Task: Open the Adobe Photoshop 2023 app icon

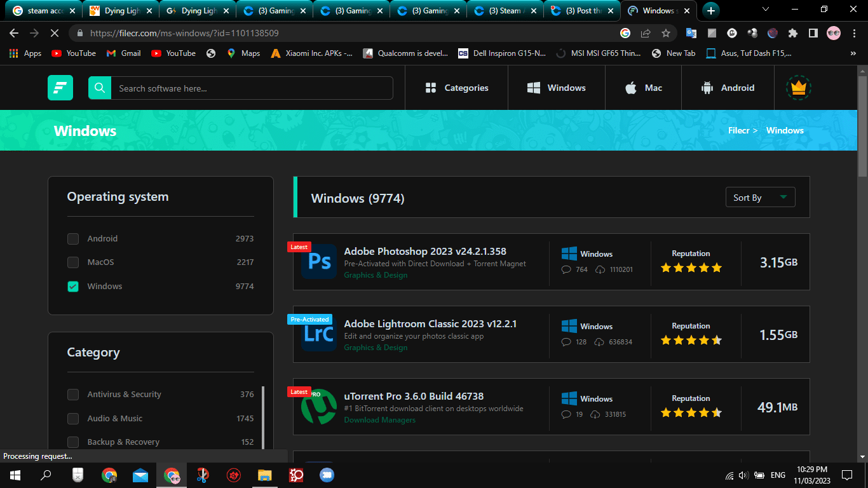Action: (319, 261)
